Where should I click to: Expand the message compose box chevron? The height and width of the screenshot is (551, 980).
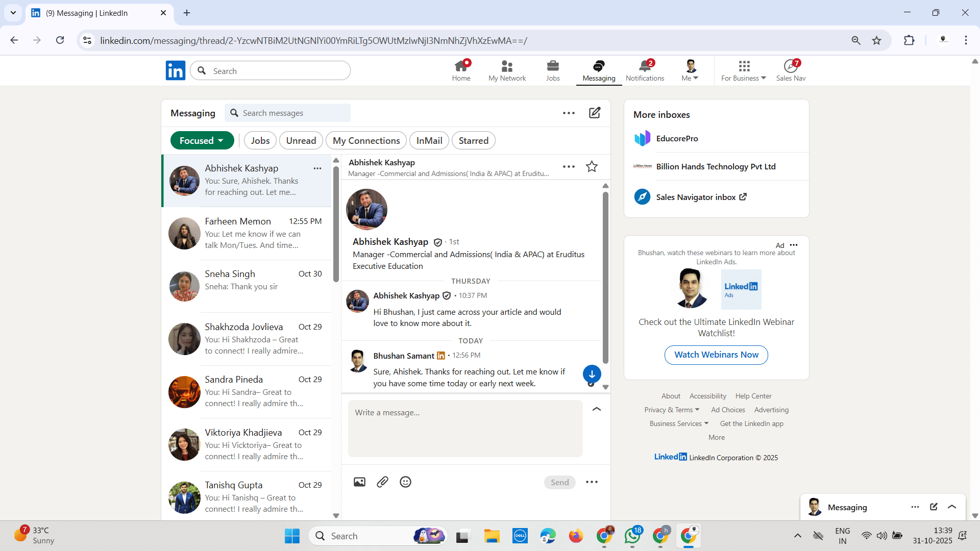click(596, 409)
